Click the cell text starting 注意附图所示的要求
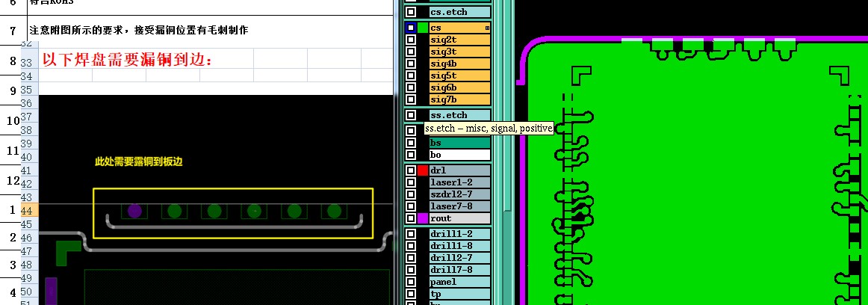The height and width of the screenshot is (305, 868). click(x=139, y=30)
